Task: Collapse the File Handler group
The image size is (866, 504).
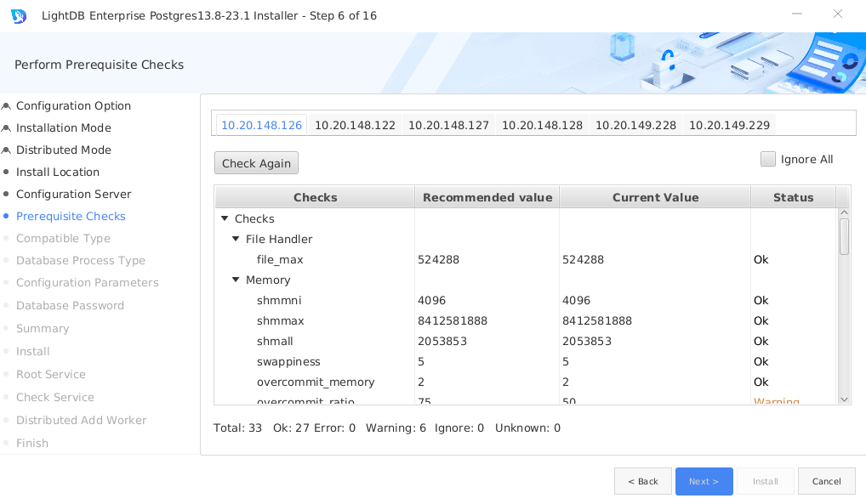Action: (236, 239)
